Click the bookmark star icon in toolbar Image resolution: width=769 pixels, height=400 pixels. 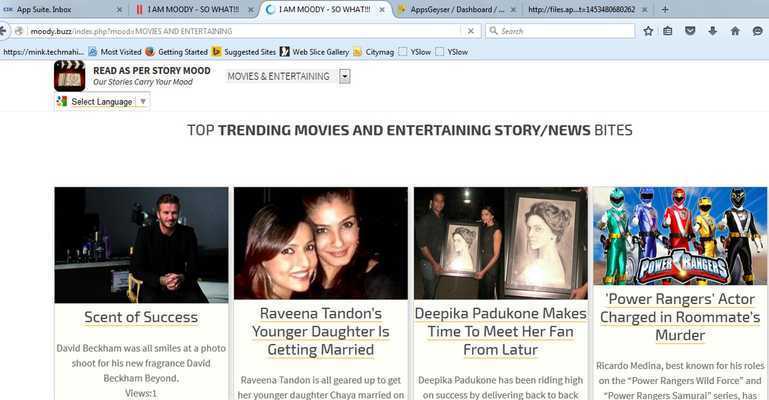point(648,31)
